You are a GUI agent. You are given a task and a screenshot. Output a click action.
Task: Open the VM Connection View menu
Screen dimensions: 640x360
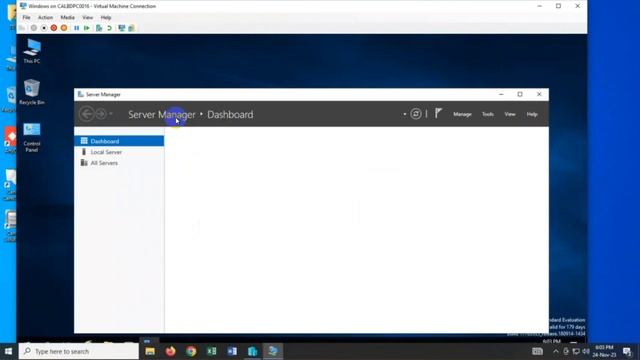87,18
